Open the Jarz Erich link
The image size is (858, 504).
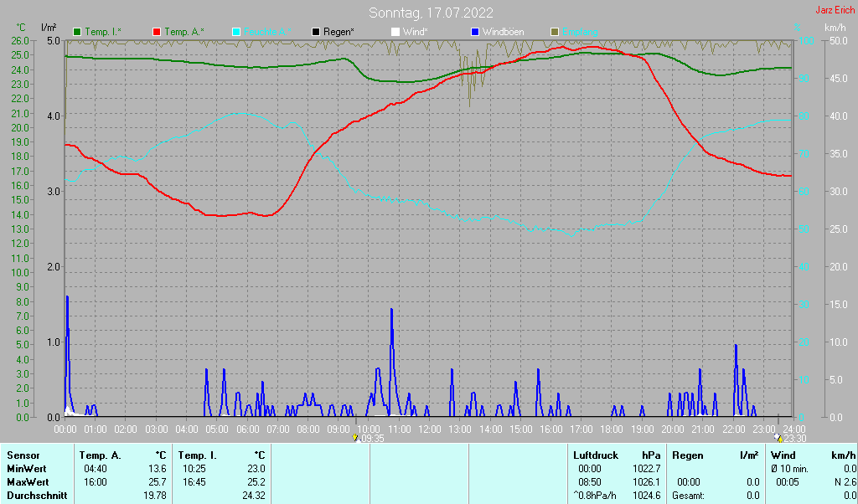pos(835,10)
